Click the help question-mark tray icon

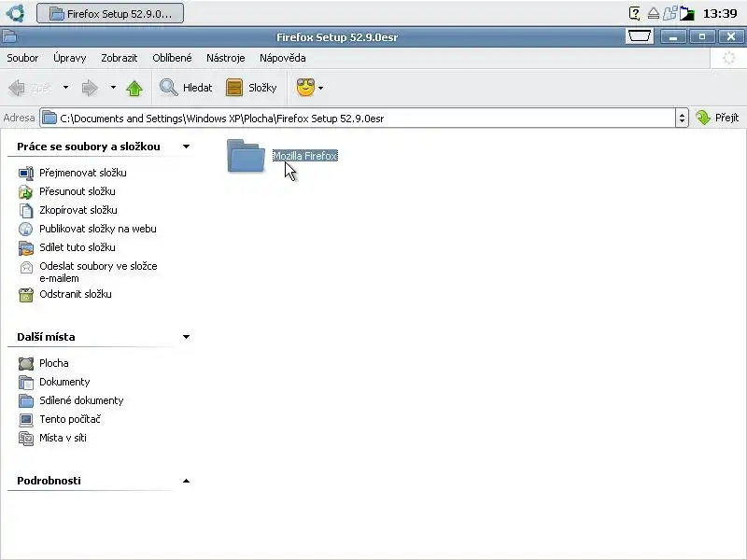(x=635, y=13)
